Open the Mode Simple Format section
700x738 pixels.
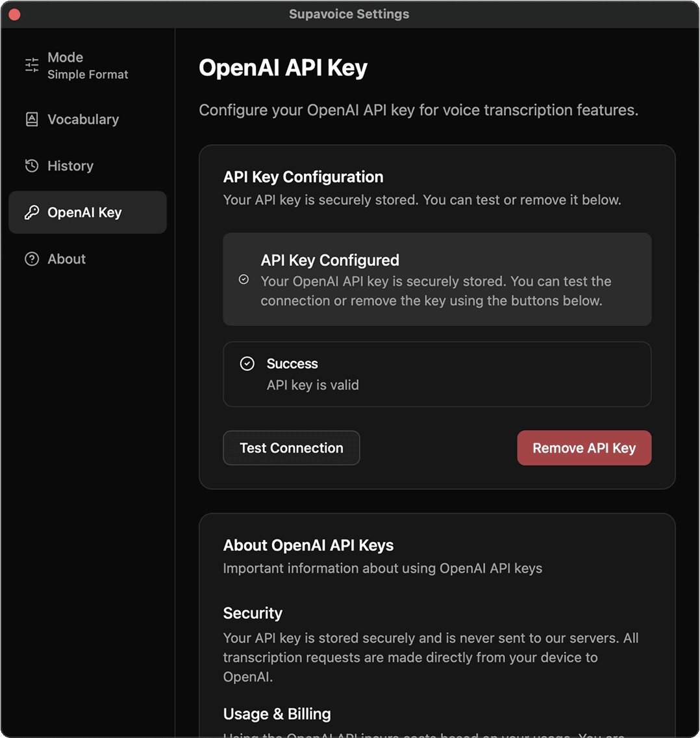tap(88, 66)
